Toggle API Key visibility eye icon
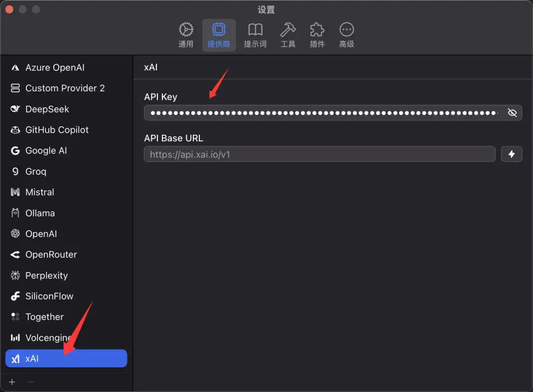 tap(512, 113)
